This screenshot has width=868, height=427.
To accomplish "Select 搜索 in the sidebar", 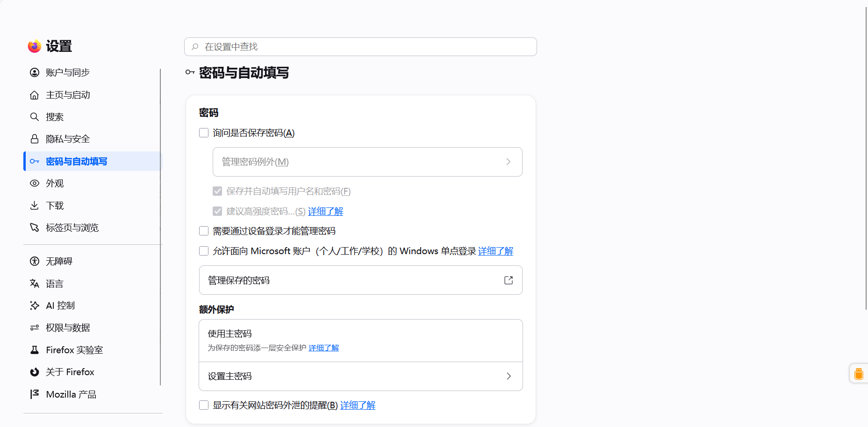I will (x=92, y=117).
